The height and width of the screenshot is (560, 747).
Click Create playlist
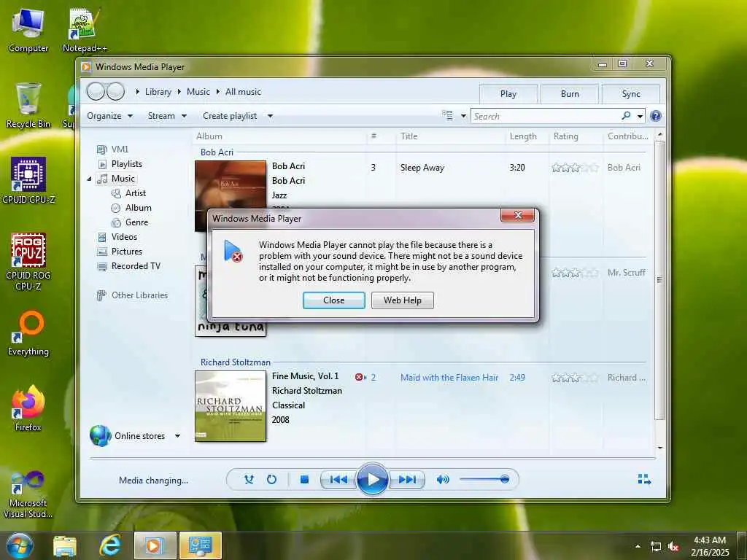point(230,116)
